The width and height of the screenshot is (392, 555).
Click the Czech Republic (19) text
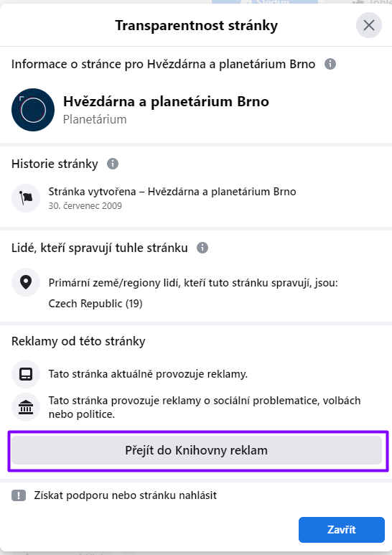[95, 304]
